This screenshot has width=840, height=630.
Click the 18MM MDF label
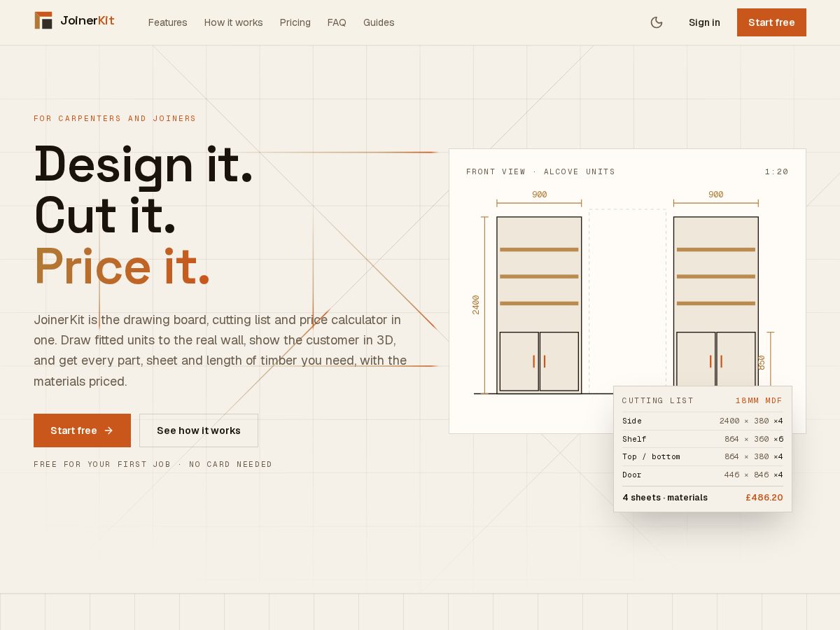coord(759,401)
